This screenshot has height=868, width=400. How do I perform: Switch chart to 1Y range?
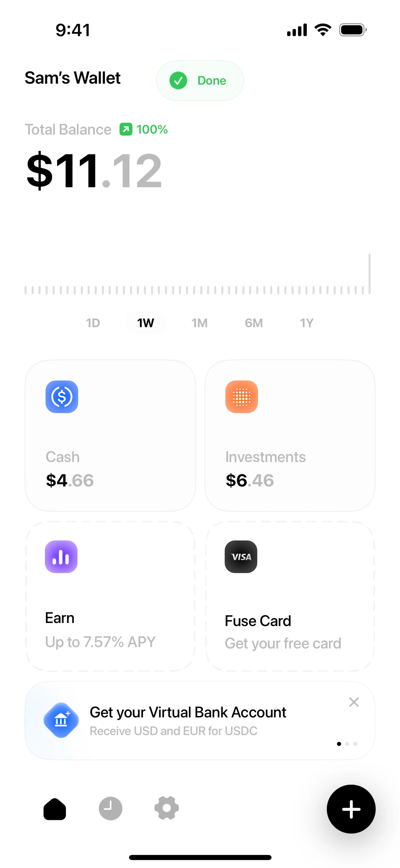pos(307,323)
